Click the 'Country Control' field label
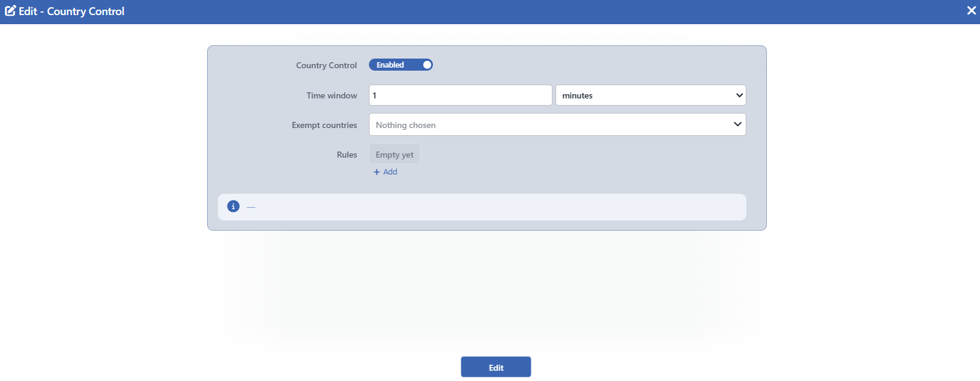This screenshot has height=381, width=980. click(326, 65)
